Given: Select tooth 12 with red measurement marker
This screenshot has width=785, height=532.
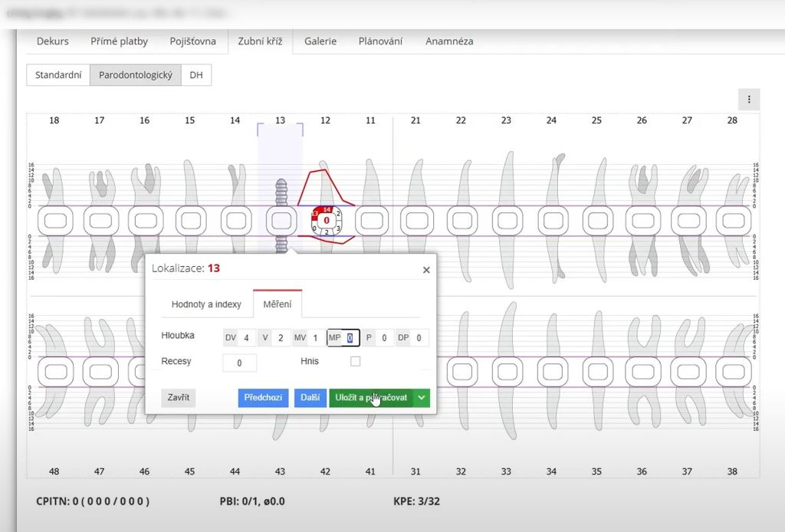Looking at the screenshot, I should pos(327,221).
